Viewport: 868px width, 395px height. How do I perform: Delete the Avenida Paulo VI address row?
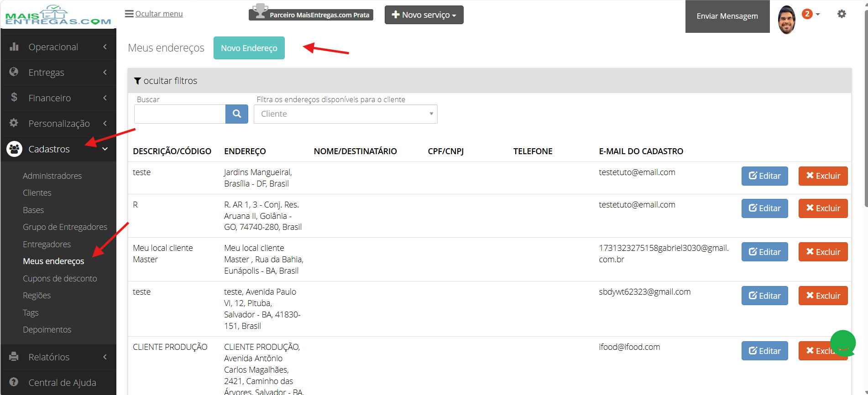click(823, 296)
